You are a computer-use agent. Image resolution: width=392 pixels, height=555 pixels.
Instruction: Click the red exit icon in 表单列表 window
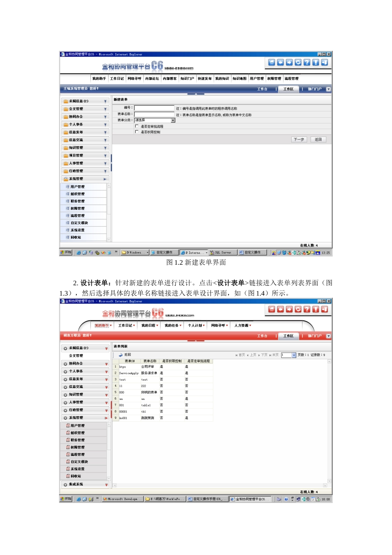tap(325, 309)
